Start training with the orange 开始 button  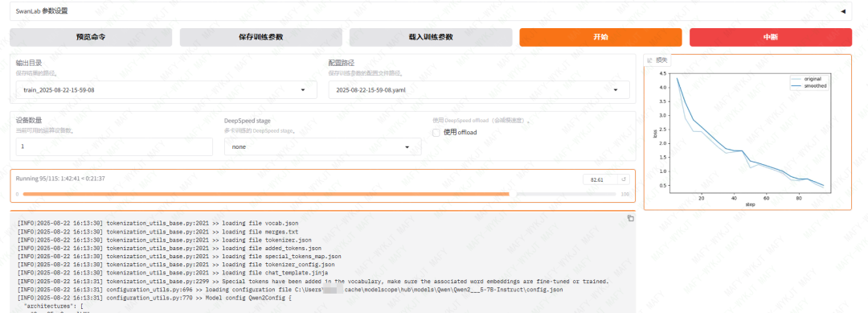pos(600,37)
